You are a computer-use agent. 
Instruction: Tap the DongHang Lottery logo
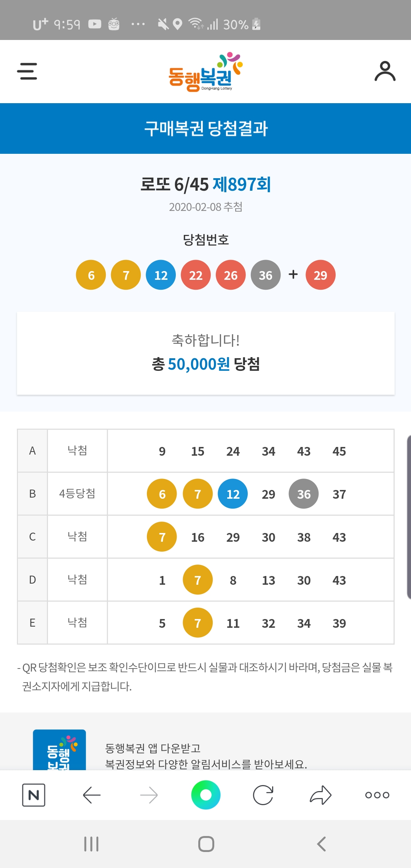point(205,72)
